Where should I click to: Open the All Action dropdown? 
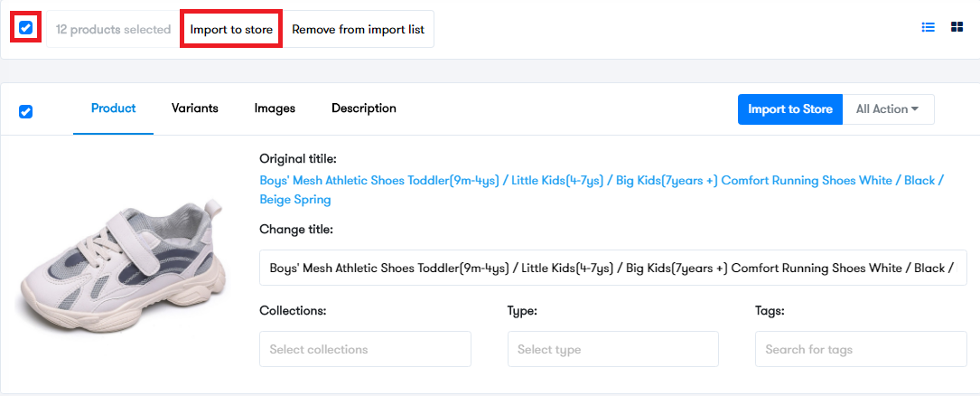click(888, 109)
